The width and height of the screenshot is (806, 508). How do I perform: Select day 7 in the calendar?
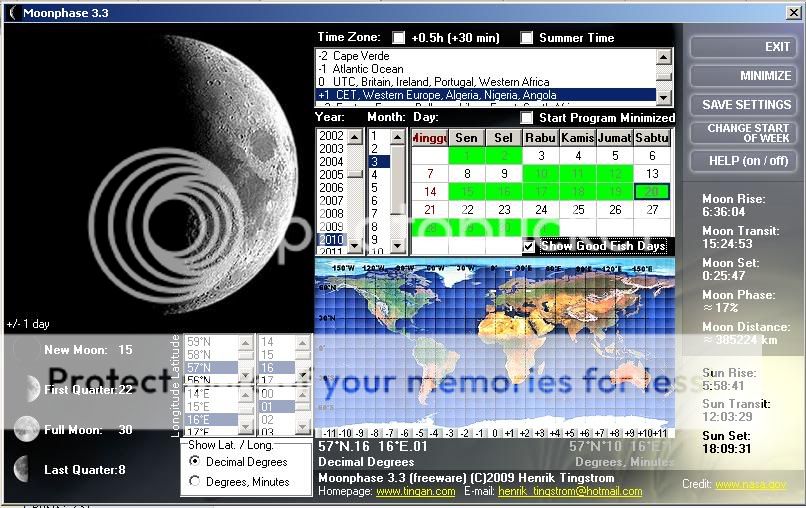tap(430, 174)
